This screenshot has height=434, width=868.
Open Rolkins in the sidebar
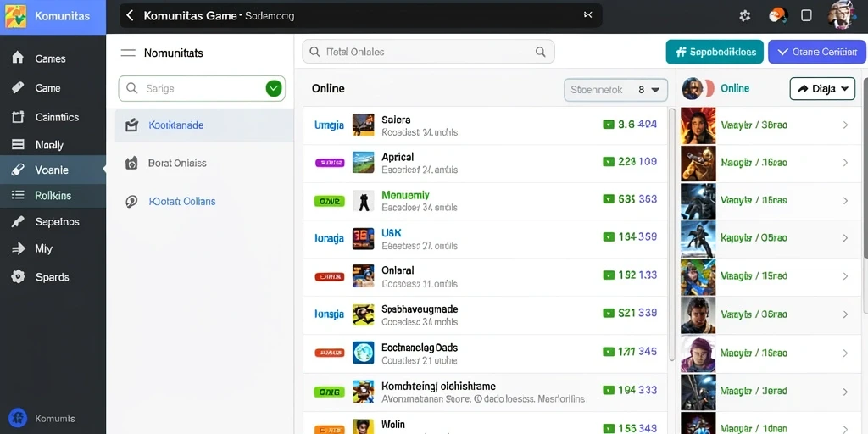[53, 196]
